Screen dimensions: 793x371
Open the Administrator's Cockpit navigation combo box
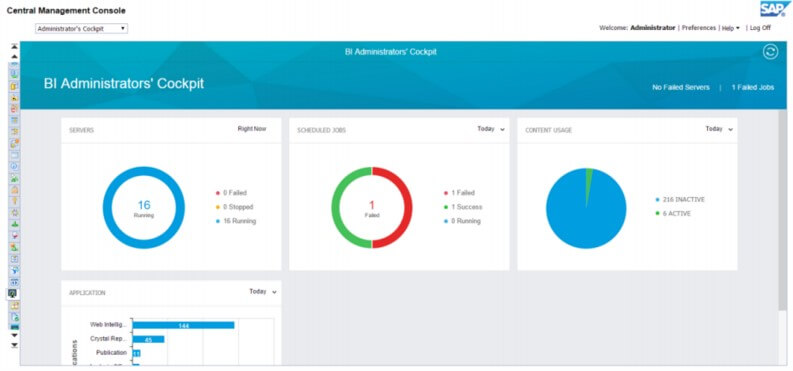point(81,29)
